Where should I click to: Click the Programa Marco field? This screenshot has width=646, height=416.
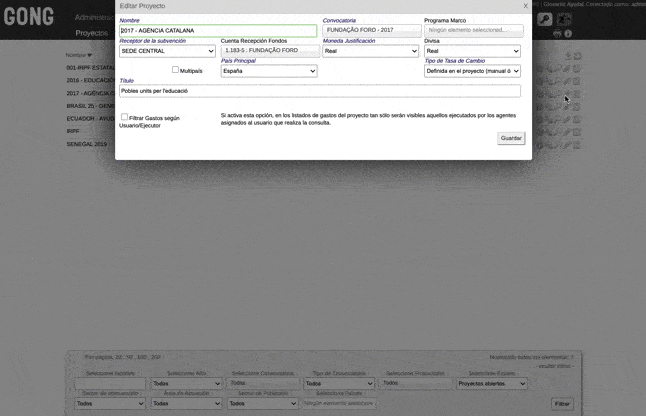473,30
